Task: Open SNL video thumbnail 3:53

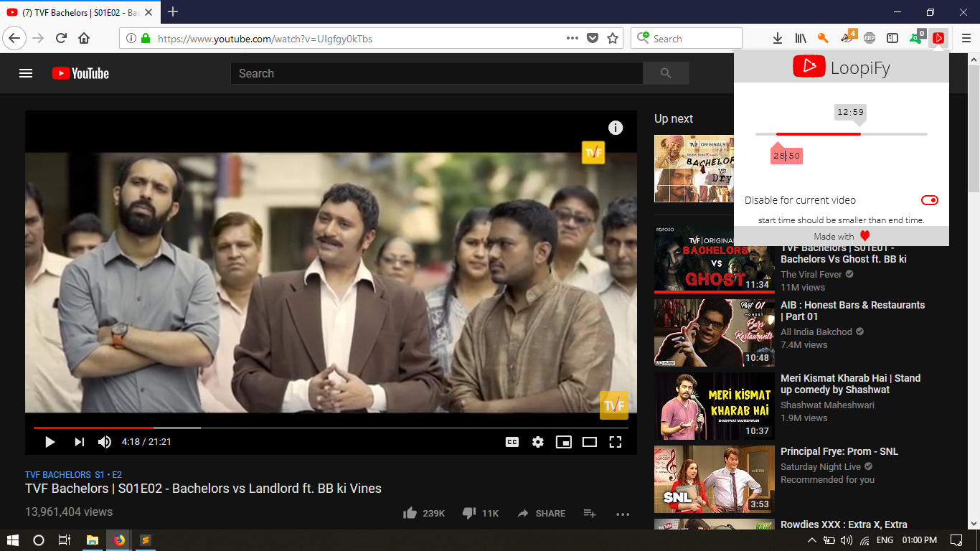Action: pos(715,479)
